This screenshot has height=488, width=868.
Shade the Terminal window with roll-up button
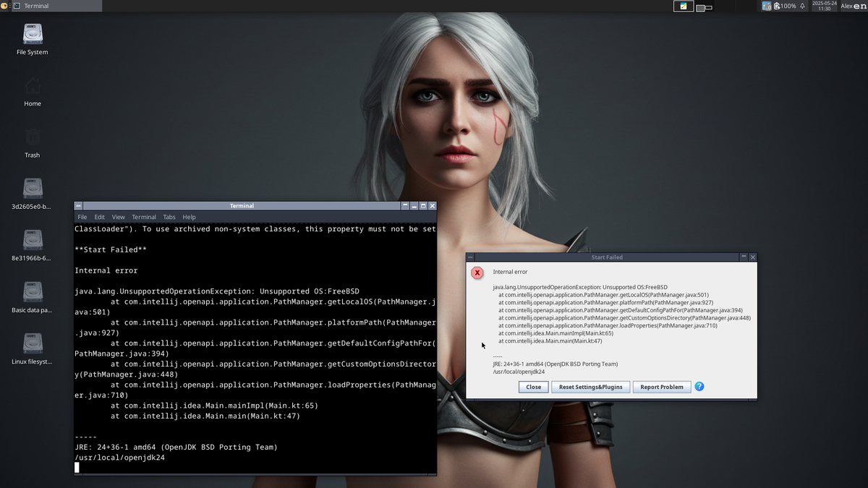click(x=406, y=206)
